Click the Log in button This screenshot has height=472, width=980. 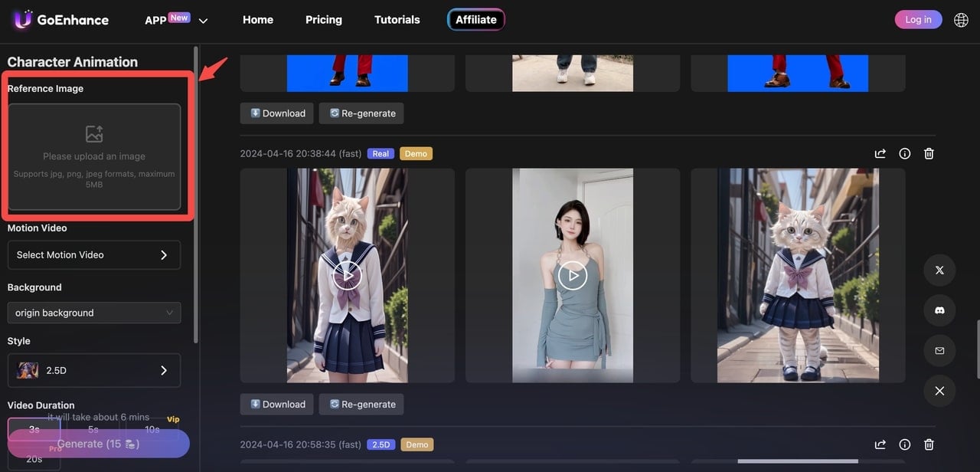tap(918, 20)
